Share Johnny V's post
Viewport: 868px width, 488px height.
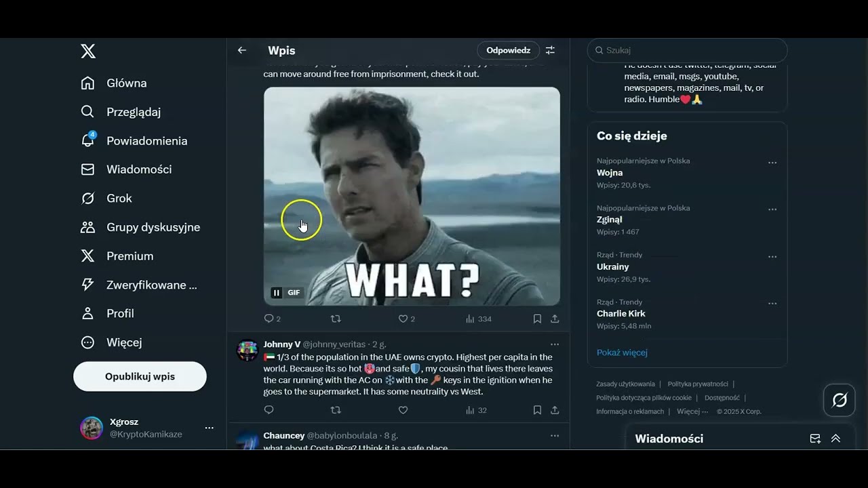click(x=555, y=410)
